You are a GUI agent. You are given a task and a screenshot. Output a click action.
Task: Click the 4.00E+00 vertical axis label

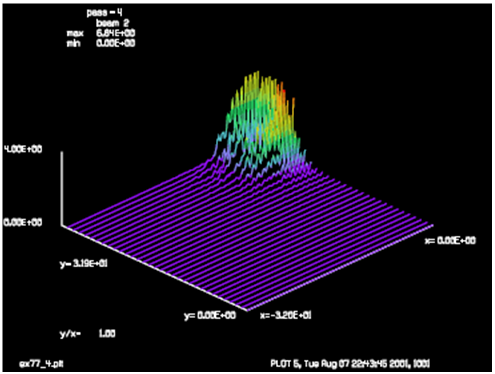click(23, 149)
